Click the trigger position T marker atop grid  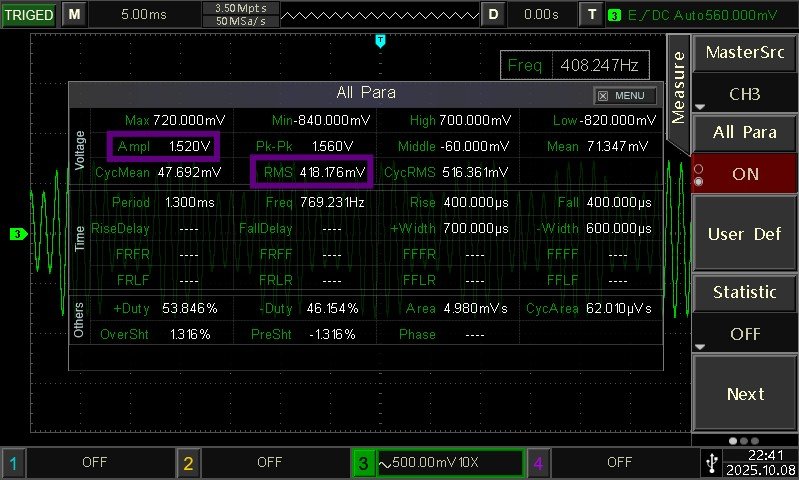pos(380,41)
